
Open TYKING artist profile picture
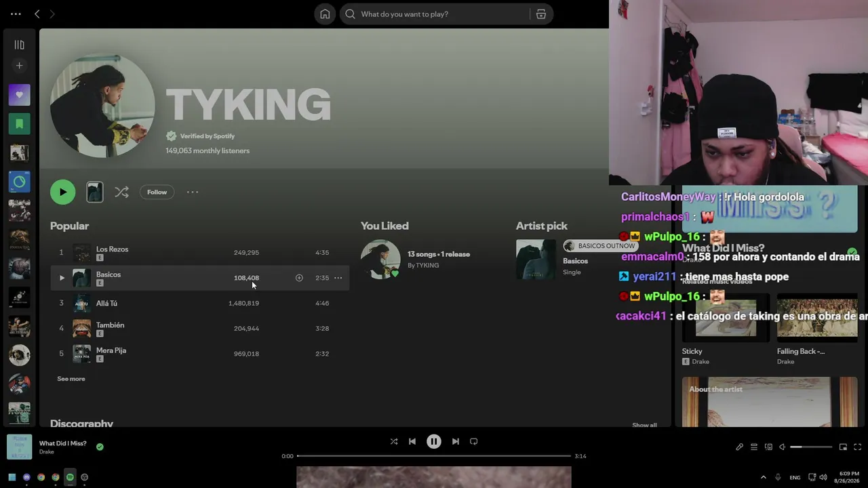tap(102, 105)
